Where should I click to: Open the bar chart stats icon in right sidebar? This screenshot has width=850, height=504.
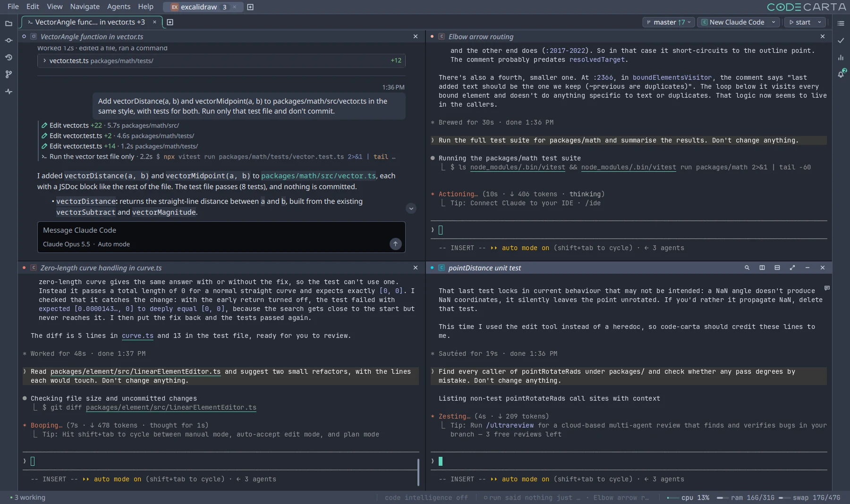(841, 58)
